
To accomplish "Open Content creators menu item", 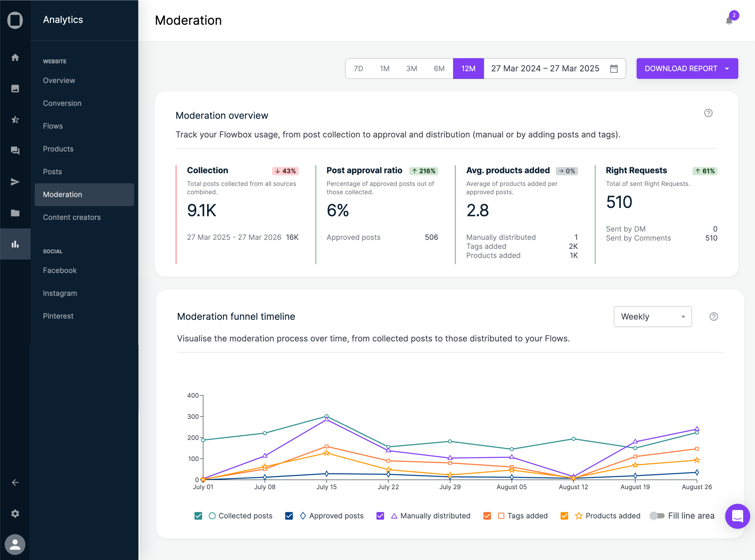I will tap(72, 217).
